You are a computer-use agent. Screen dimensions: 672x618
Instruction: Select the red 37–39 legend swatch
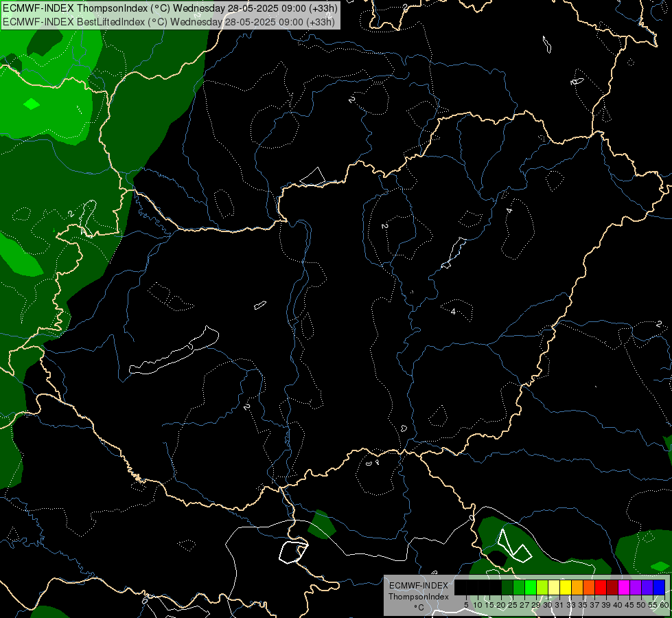pyautogui.click(x=601, y=587)
